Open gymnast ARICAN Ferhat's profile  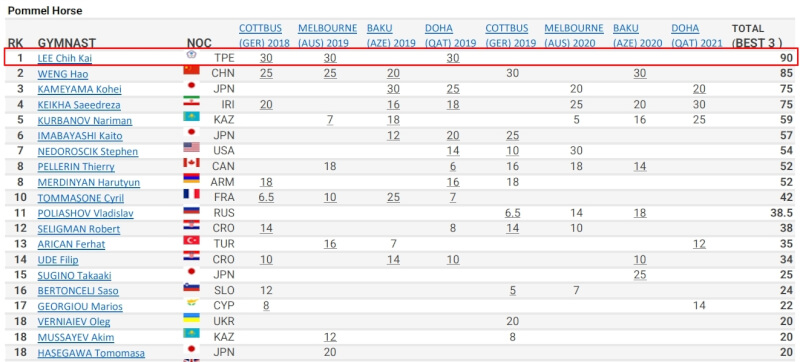[x=71, y=244]
